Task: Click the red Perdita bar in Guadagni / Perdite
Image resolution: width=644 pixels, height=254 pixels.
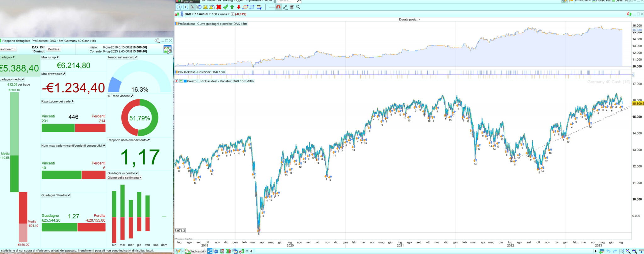Action: [x=92, y=227]
